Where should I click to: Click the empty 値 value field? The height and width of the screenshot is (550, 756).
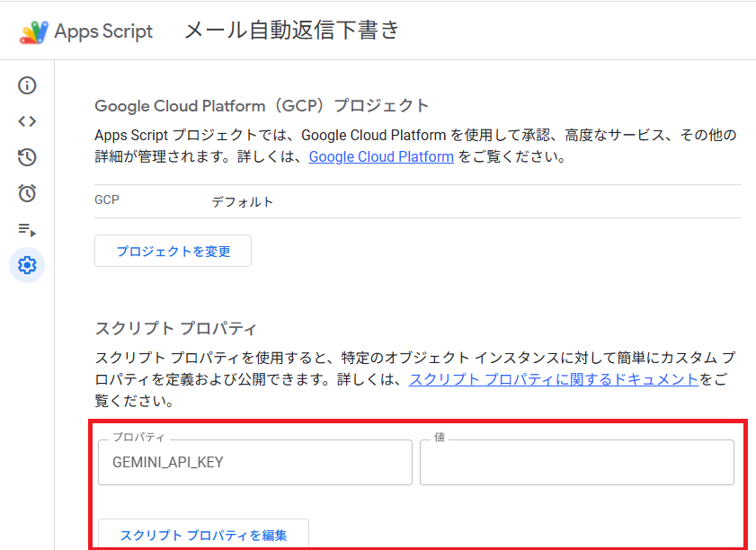576,462
